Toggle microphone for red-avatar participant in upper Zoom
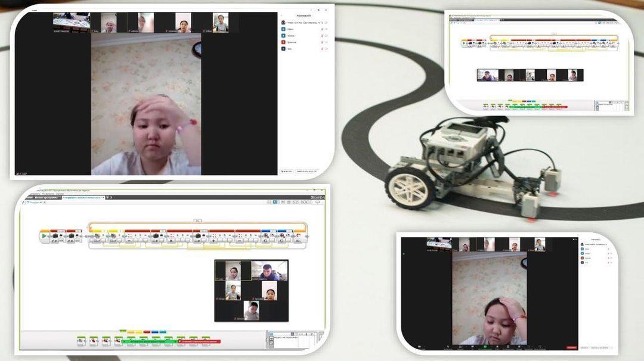 322,42
